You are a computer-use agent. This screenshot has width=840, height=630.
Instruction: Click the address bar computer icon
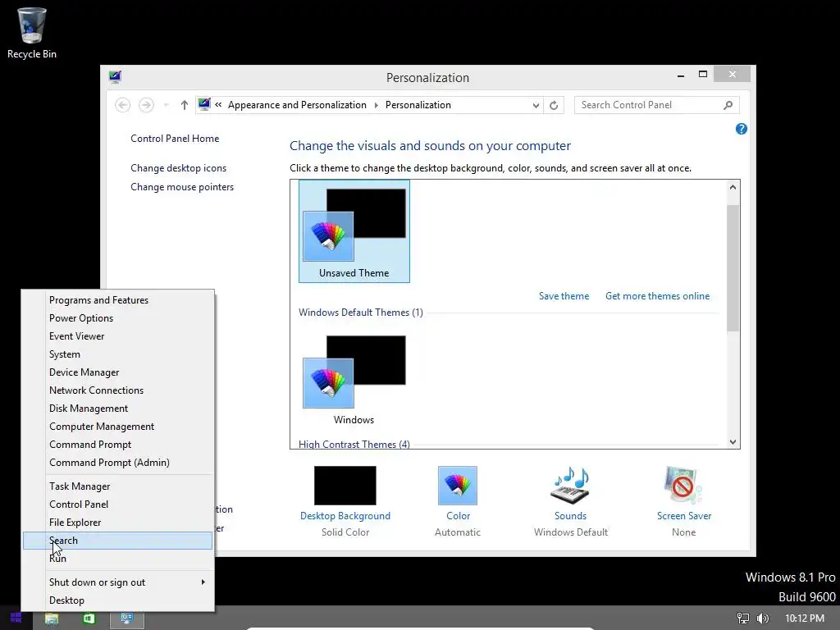click(x=204, y=104)
